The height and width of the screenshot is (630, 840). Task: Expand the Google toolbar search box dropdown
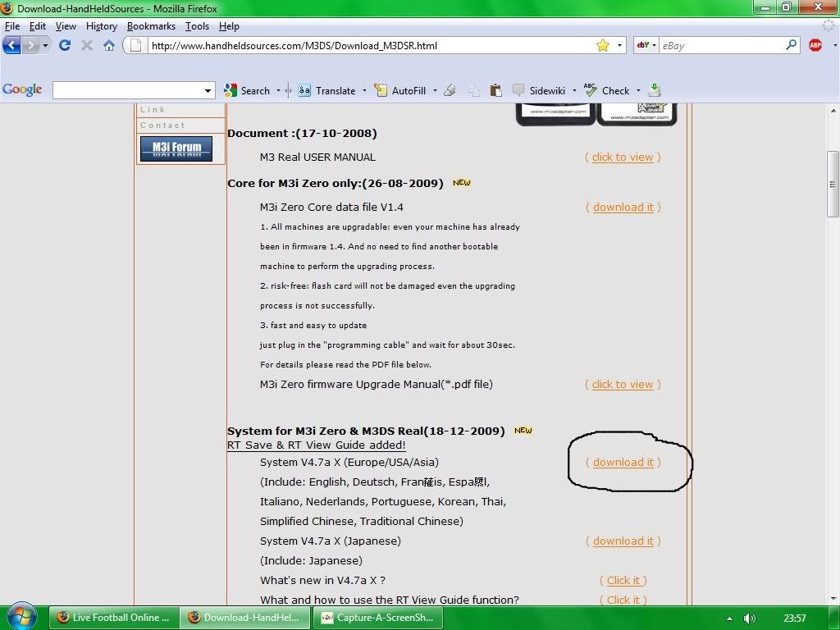(208, 90)
